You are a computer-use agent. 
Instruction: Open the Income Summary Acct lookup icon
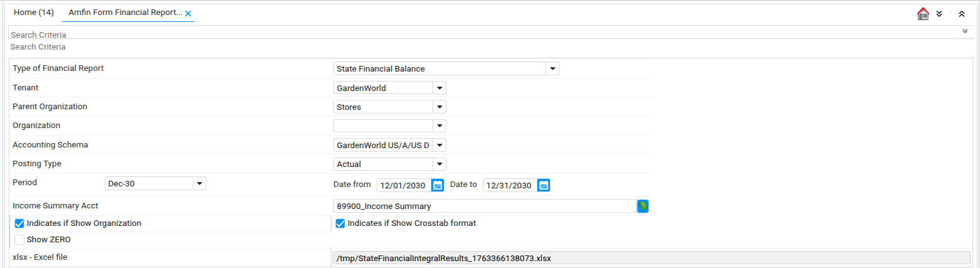[x=643, y=206]
